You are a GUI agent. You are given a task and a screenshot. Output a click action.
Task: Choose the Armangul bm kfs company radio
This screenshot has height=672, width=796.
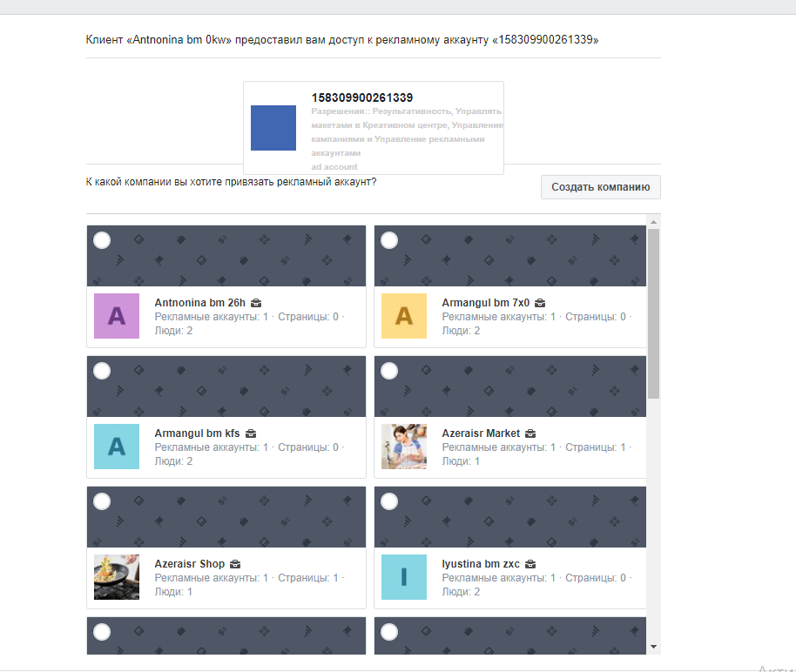tap(102, 371)
